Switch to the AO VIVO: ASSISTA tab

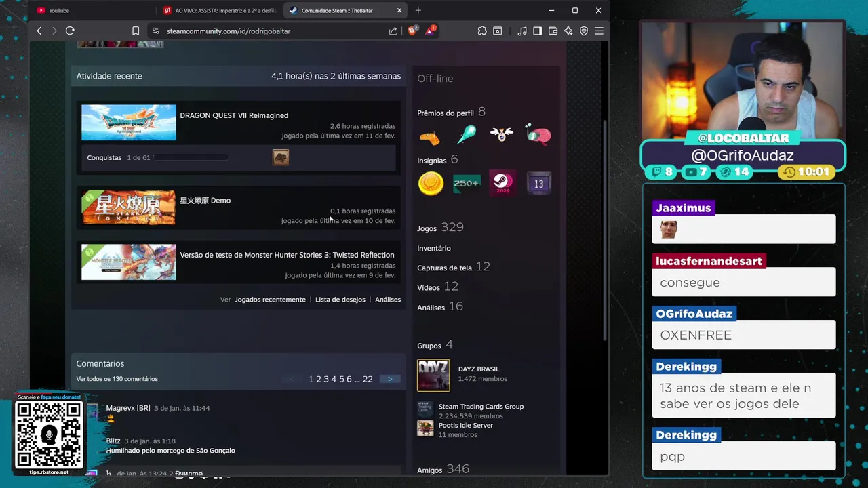click(x=218, y=10)
